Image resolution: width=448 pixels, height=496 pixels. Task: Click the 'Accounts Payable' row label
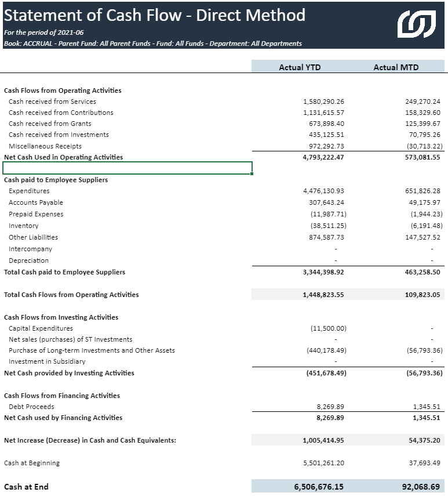[36, 202]
